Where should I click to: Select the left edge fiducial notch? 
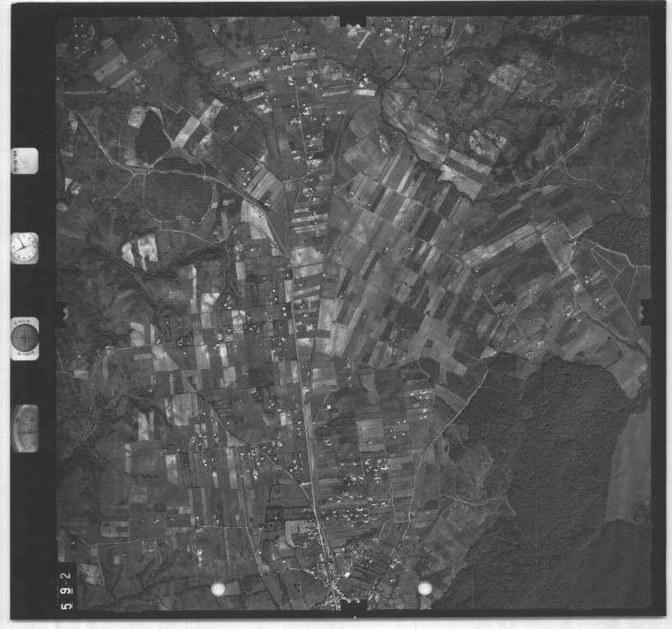(x=60, y=312)
